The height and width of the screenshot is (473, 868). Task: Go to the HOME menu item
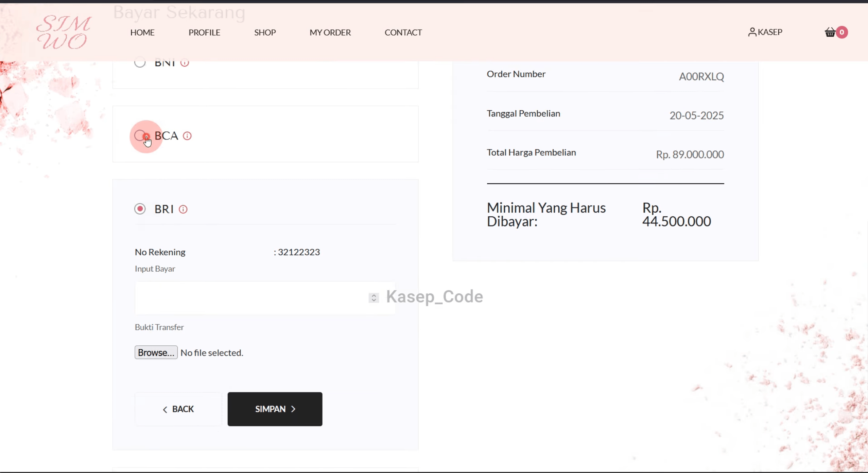coord(142,33)
